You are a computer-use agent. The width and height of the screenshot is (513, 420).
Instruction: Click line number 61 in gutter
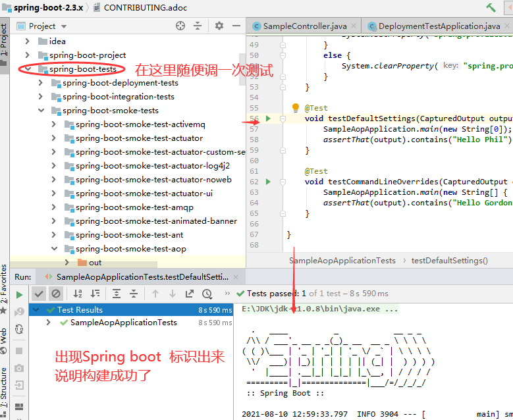254,171
